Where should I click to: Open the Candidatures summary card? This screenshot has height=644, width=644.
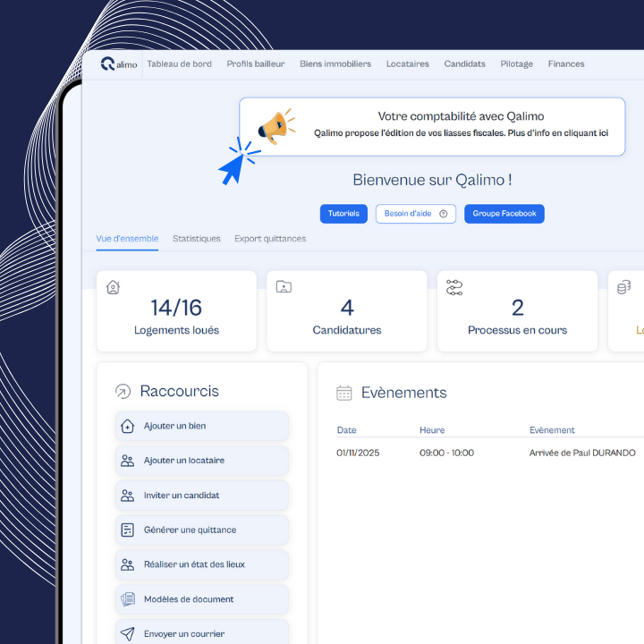coord(347,311)
